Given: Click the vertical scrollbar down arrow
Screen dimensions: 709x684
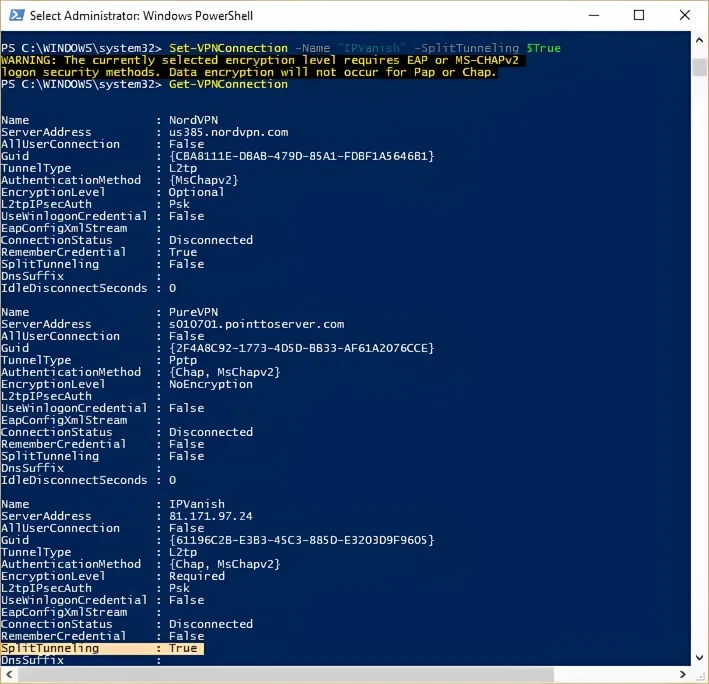Looking at the screenshot, I should tap(700, 658).
